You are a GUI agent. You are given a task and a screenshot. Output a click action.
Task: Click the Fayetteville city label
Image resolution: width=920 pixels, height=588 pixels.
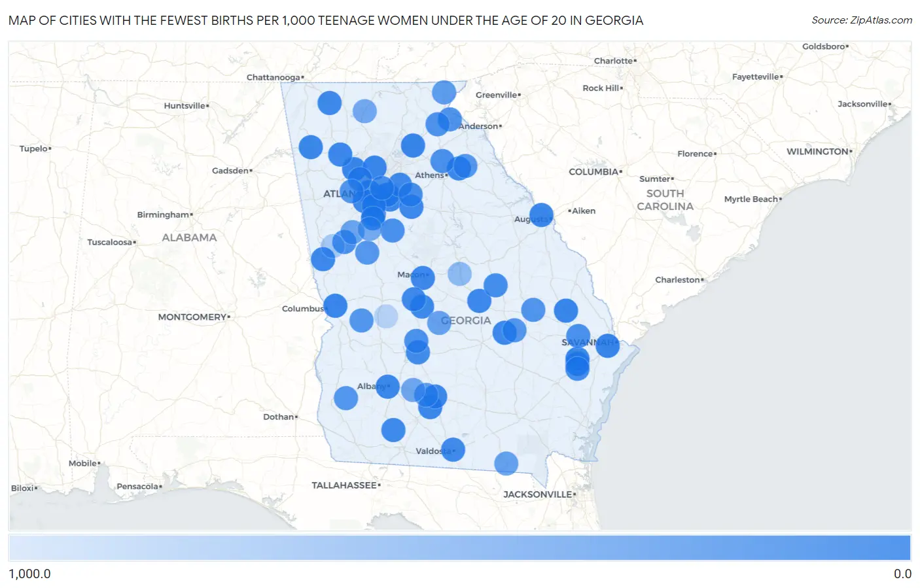click(756, 77)
